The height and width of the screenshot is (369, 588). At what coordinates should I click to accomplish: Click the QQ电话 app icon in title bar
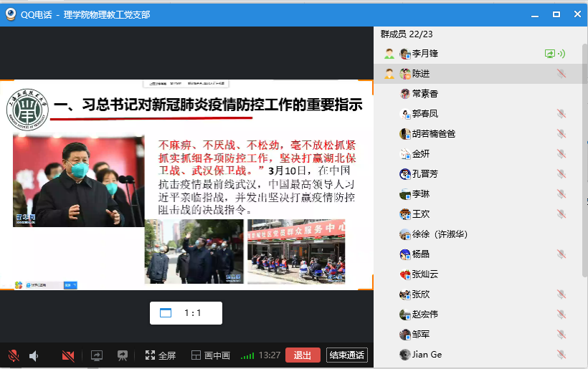(x=11, y=14)
